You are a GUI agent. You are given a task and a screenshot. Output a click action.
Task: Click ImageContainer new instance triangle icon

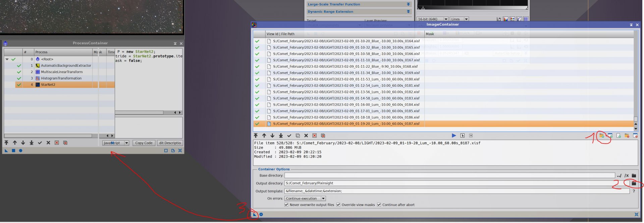255,214
